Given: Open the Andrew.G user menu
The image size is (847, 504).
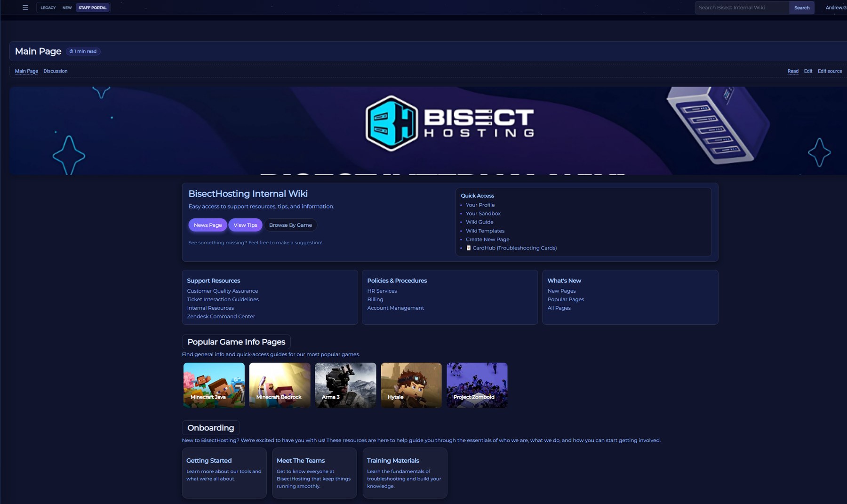Looking at the screenshot, I should pos(836,8).
